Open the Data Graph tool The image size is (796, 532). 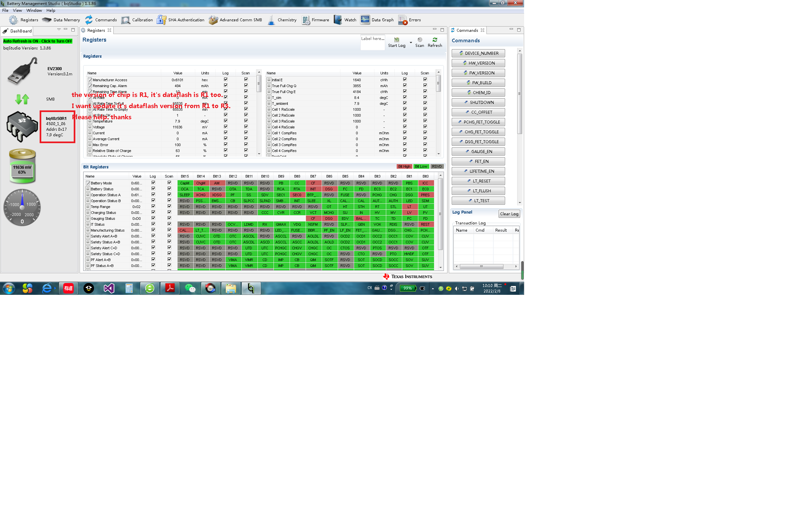(x=365, y=20)
